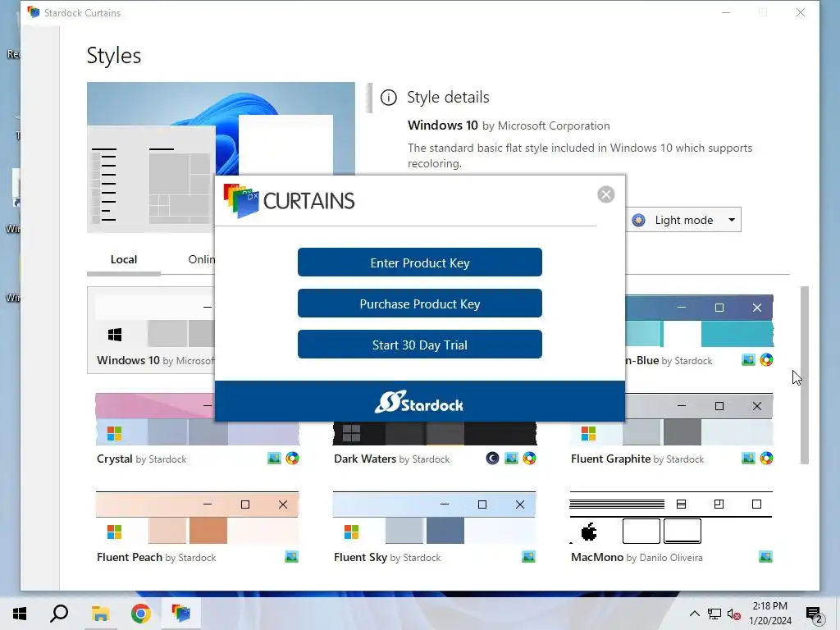The width and height of the screenshot is (840, 630).
Task: Close the Curtains activation dialog
Action: 606,194
